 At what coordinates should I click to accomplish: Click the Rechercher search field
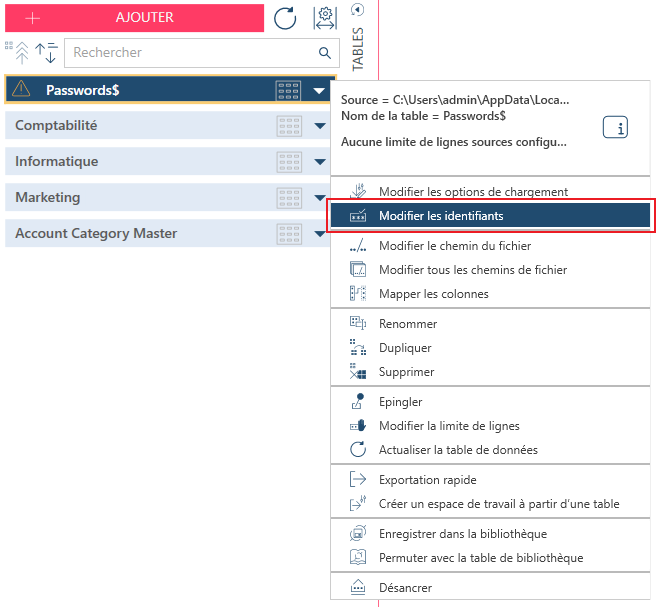coord(190,53)
